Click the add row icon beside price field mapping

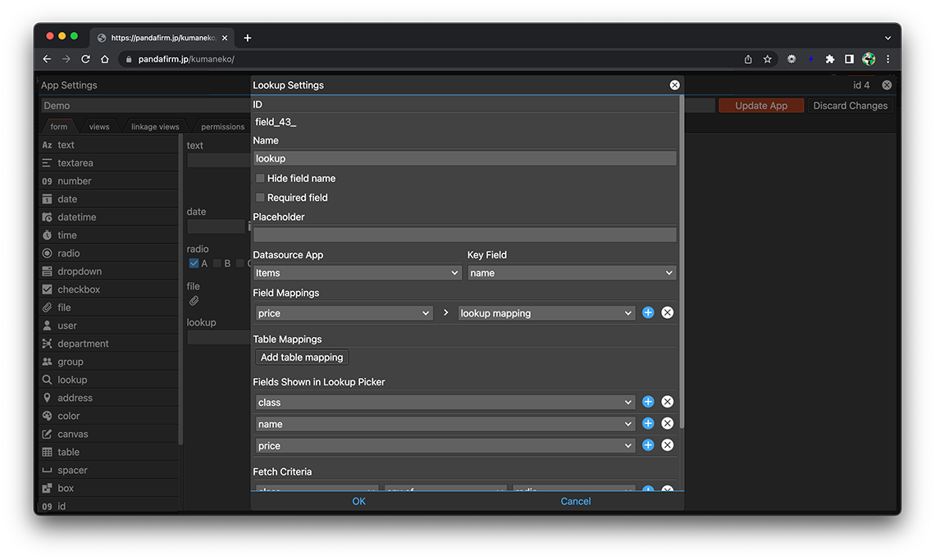(x=648, y=312)
